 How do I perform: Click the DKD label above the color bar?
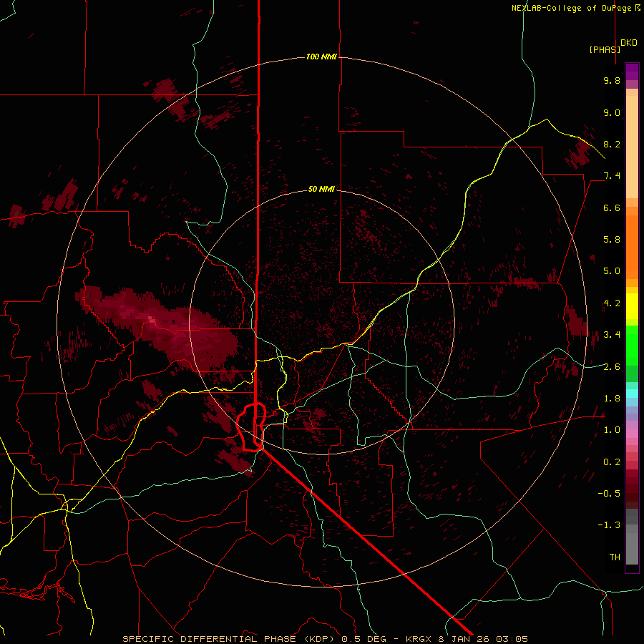point(629,43)
